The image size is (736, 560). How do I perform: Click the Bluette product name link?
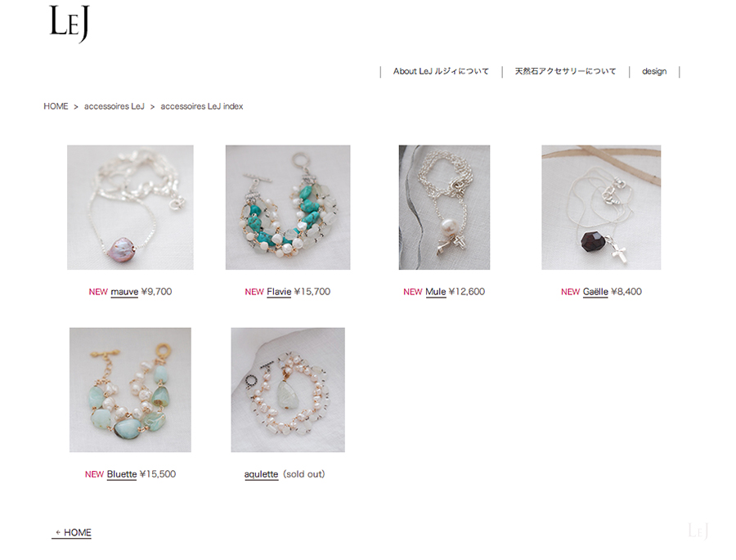(x=122, y=474)
